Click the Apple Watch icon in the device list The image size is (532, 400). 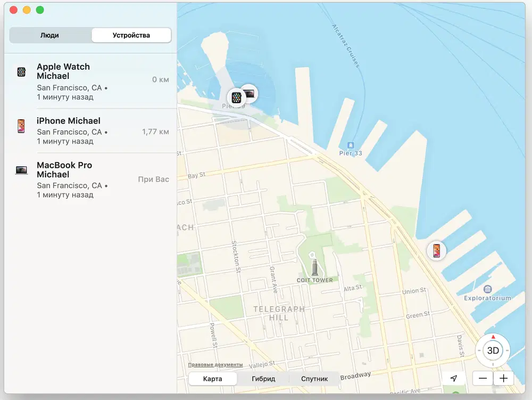click(21, 72)
